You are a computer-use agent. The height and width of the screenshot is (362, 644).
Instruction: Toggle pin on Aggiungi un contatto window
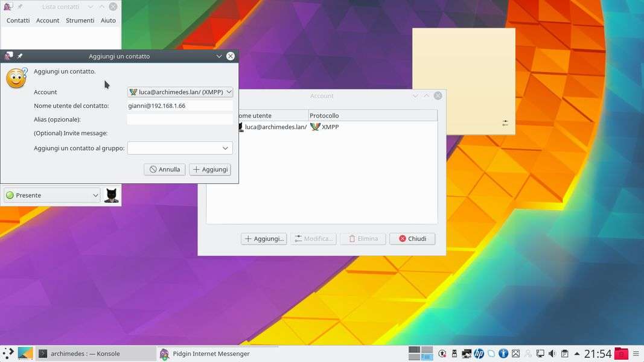(20, 56)
